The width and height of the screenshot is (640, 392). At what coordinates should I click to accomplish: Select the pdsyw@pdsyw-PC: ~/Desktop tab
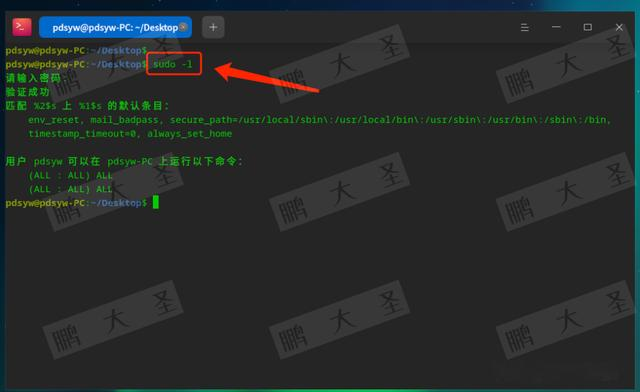[115, 27]
